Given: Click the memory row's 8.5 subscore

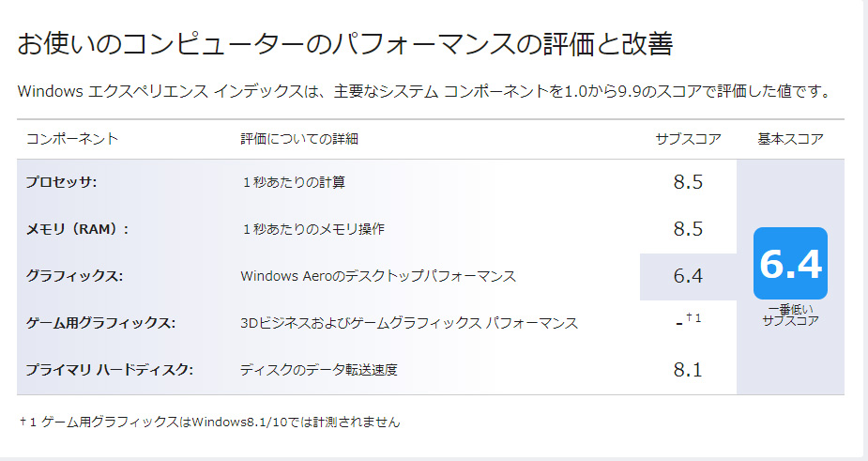Looking at the screenshot, I should 688,229.
